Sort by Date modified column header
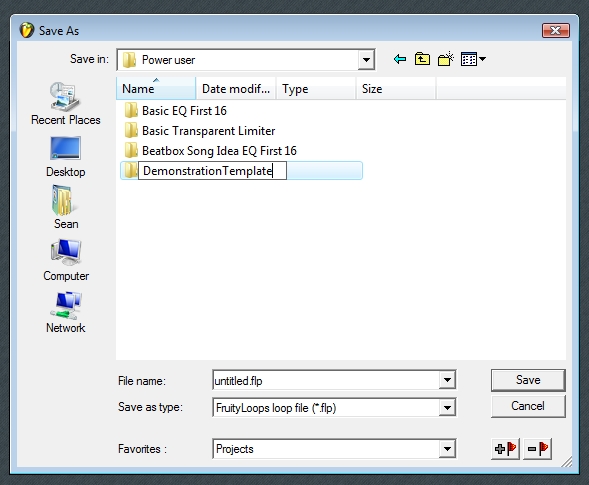 pos(236,89)
